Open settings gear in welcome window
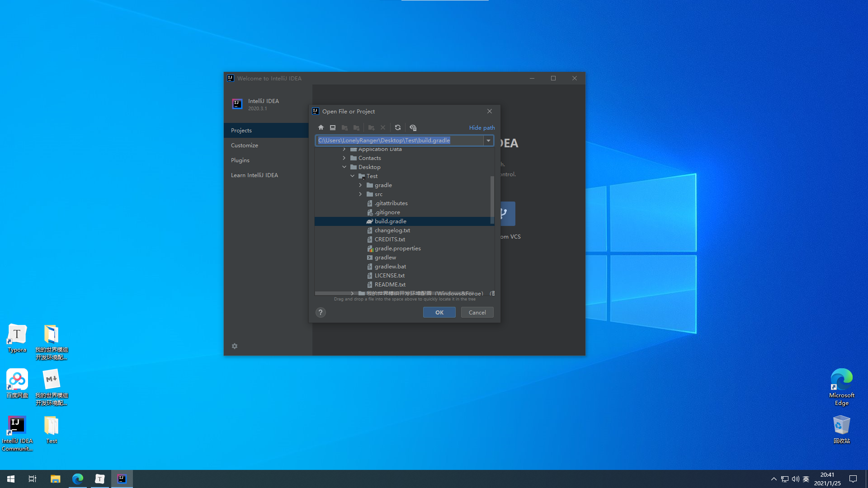The image size is (868, 488). 235,346
